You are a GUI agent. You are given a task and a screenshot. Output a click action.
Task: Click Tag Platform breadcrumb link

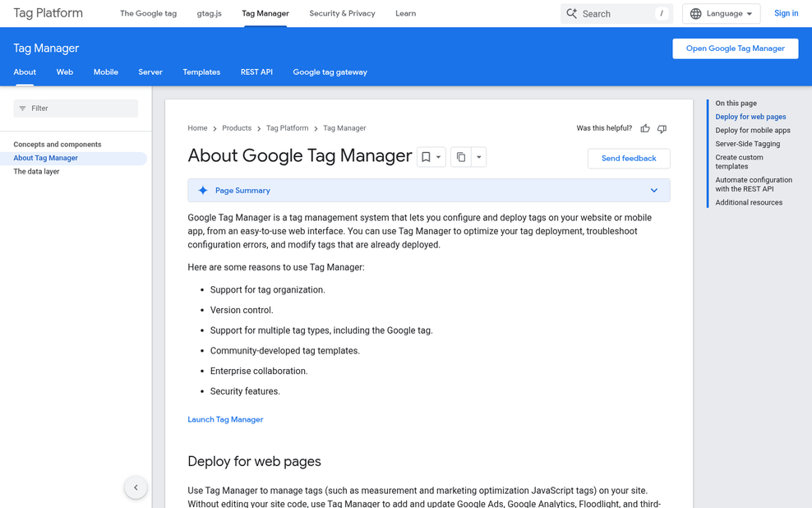(x=287, y=128)
